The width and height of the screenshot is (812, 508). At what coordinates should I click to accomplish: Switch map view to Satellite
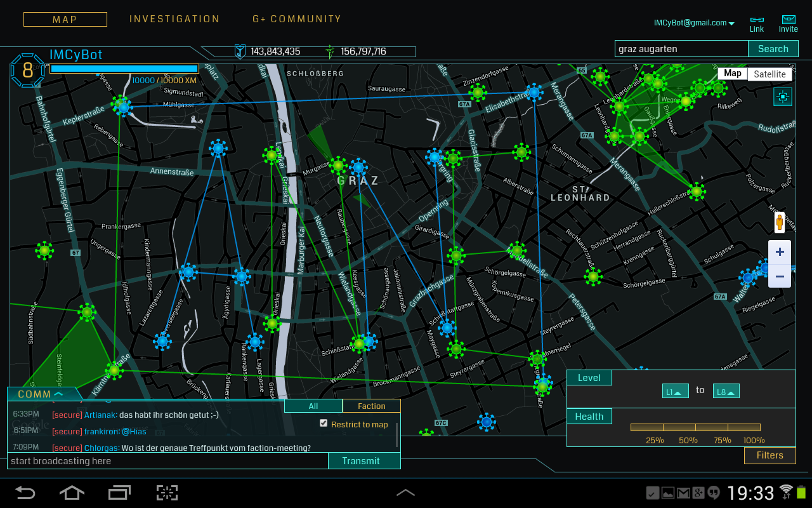tap(770, 74)
